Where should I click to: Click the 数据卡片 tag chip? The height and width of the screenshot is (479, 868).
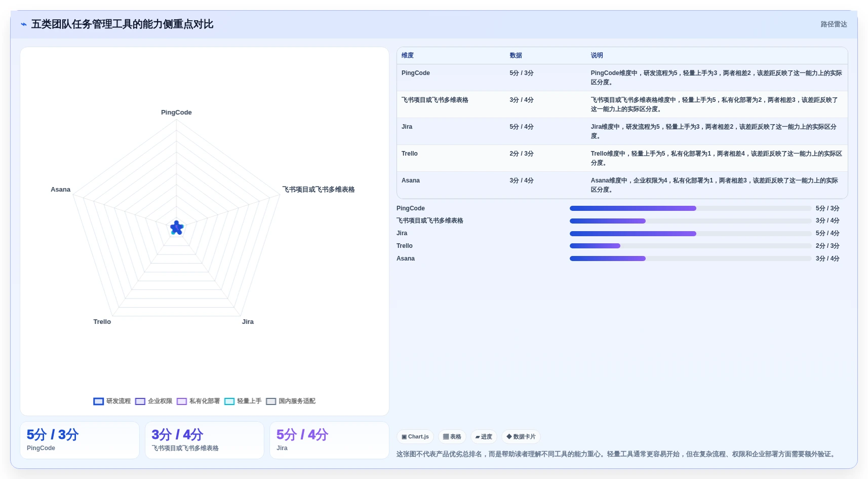coord(521,436)
